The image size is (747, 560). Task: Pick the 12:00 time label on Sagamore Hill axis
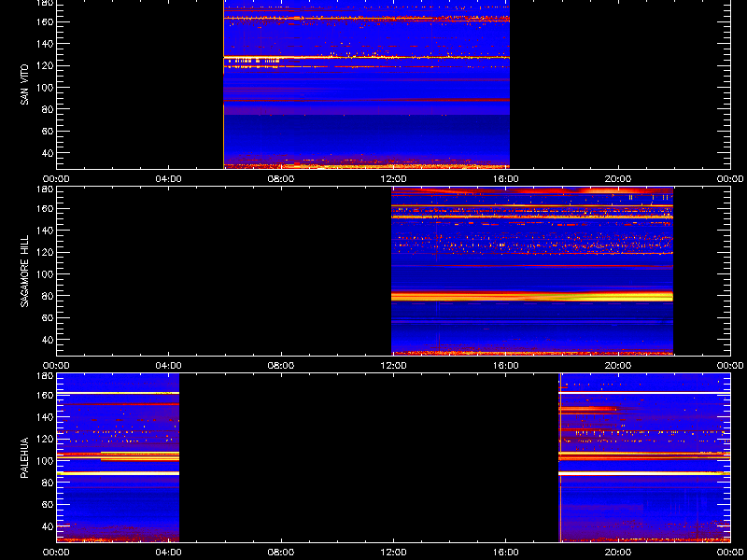(x=393, y=366)
